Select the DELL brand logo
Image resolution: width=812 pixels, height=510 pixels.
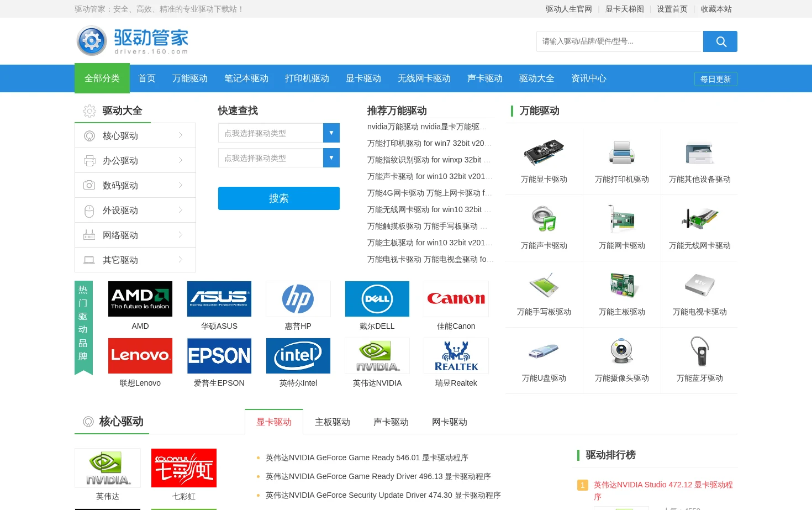(377, 299)
